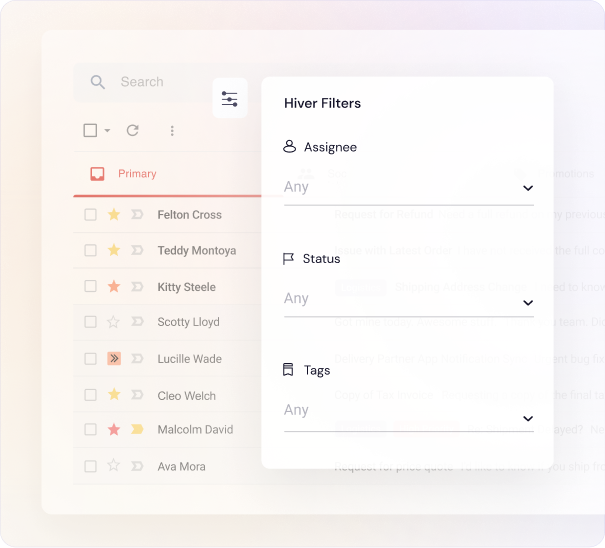The width and height of the screenshot is (605, 548).
Task: Select Cleo Welch email checkbox
Action: [x=90, y=395]
